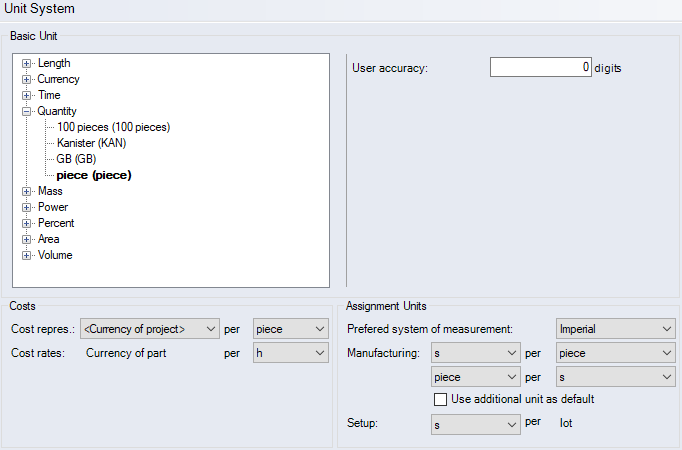This screenshot has height=450, width=682.
Task: Expand the Power tree node
Action: coord(27,207)
